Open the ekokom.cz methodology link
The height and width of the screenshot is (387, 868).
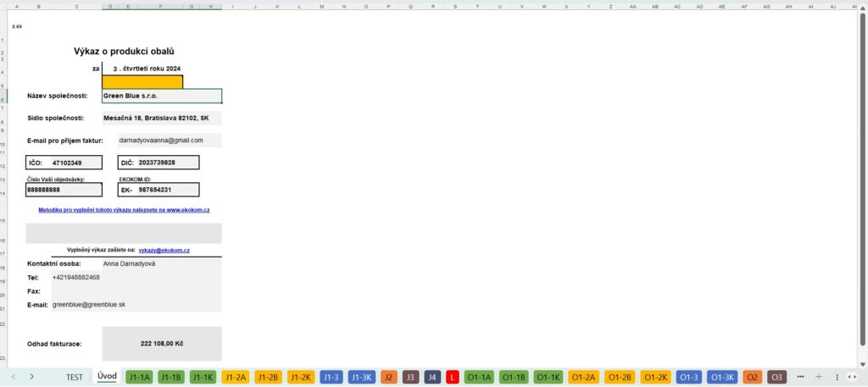click(124, 209)
